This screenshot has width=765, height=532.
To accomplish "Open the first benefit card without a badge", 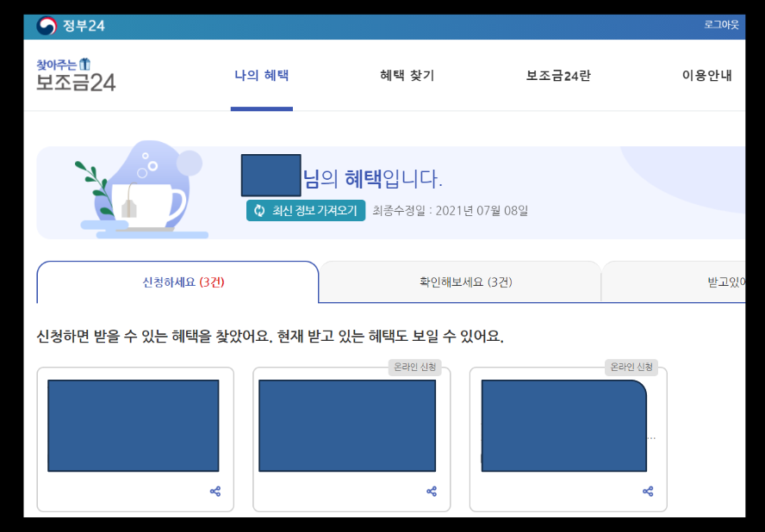I will coord(135,439).
